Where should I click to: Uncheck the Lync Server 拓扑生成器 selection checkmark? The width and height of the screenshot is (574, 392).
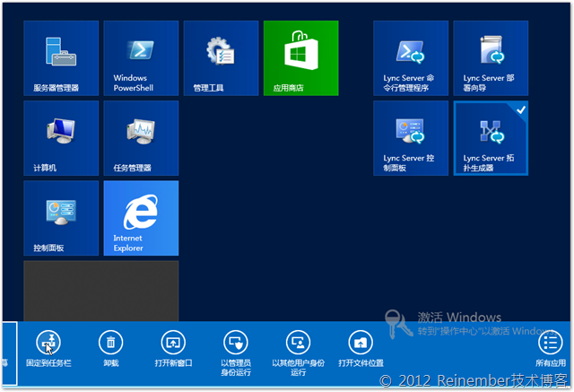coord(521,109)
